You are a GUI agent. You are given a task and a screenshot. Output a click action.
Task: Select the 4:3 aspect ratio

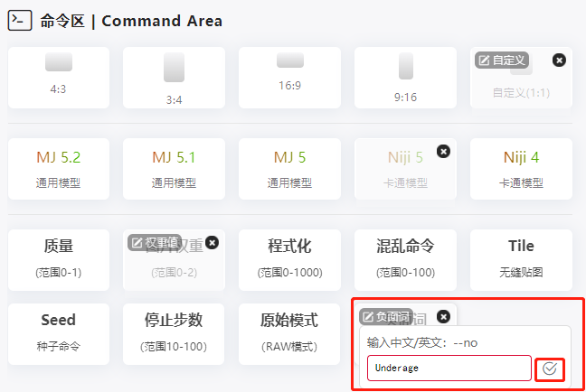[x=59, y=77]
